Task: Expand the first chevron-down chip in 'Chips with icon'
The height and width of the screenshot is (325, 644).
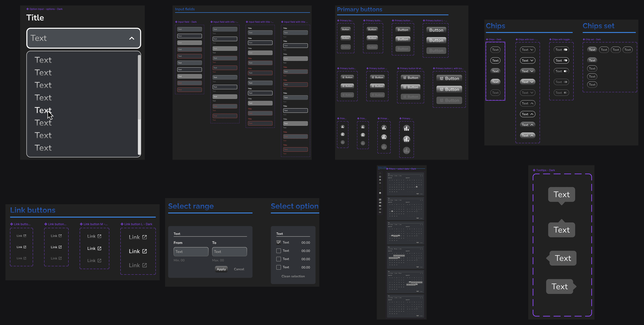Action: [x=528, y=50]
